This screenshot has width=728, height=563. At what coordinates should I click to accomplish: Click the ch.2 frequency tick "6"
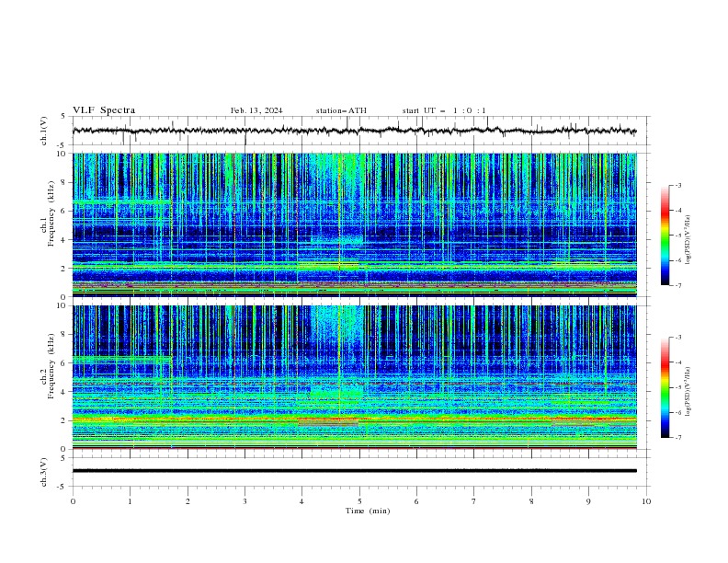pos(65,363)
